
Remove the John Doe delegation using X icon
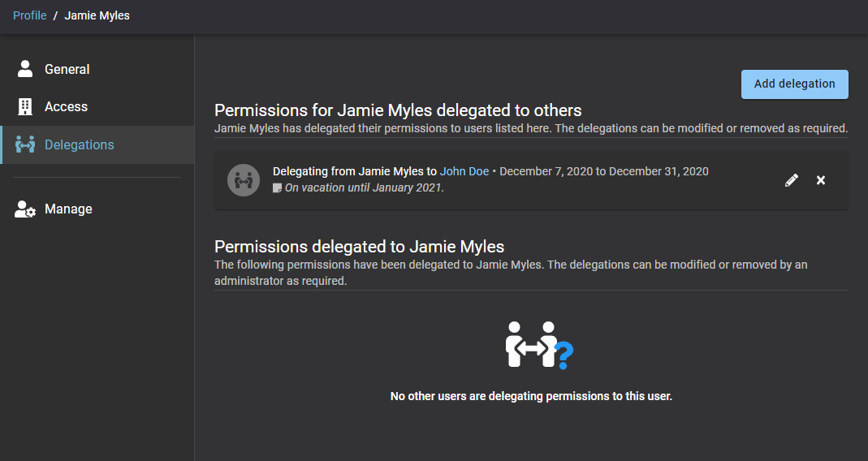(x=821, y=180)
